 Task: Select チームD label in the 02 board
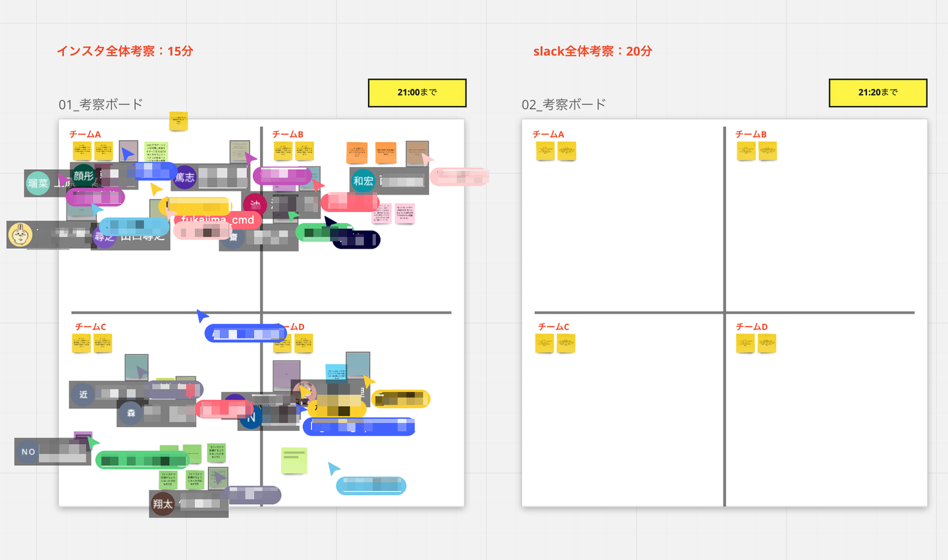tap(752, 327)
